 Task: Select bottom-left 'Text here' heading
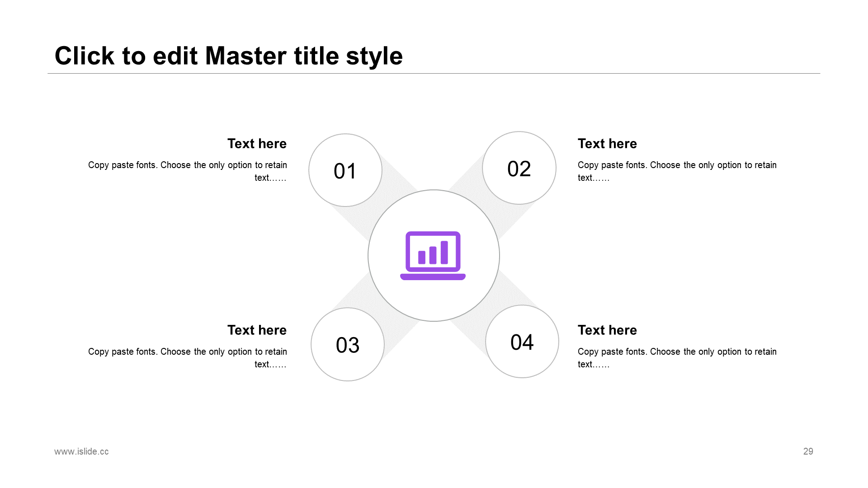pos(257,330)
